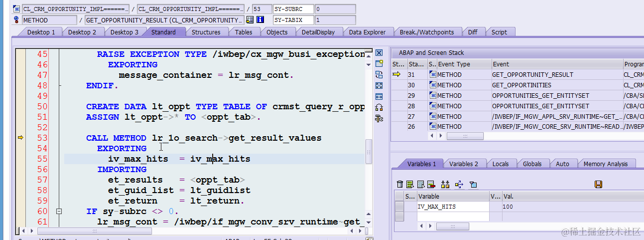
Task: Click the list icon with red minus
Action: [431, 185]
